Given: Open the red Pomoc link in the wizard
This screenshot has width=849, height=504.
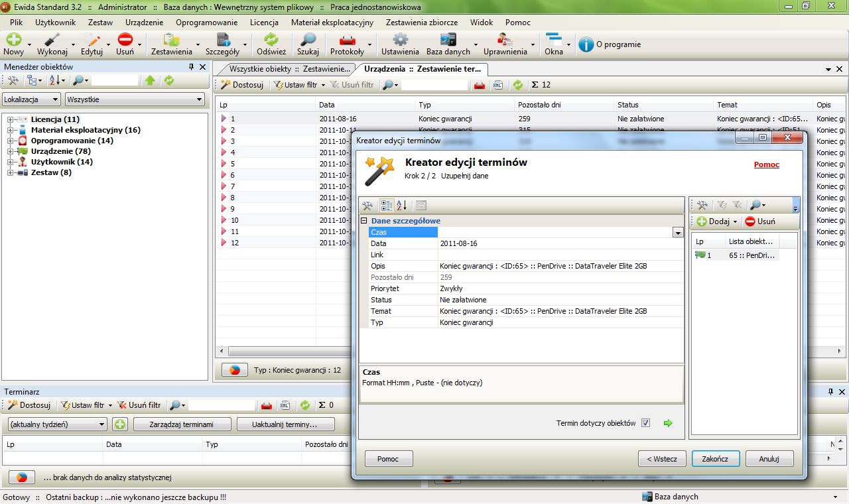Looking at the screenshot, I should 767,164.
